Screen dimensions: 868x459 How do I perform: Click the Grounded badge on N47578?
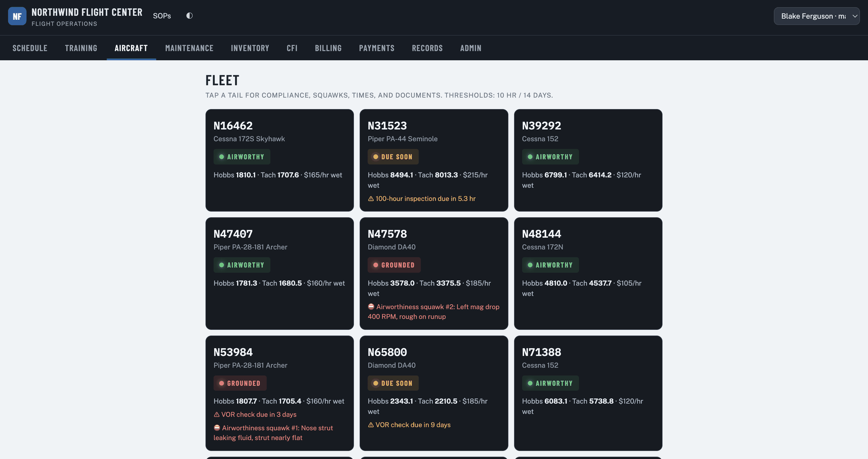tap(394, 265)
